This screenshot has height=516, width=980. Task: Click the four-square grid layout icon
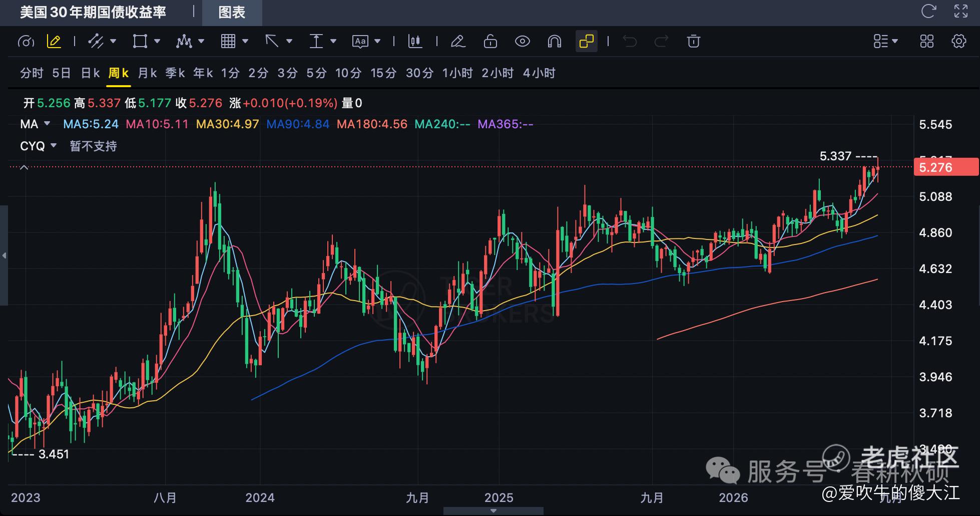click(x=927, y=42)
